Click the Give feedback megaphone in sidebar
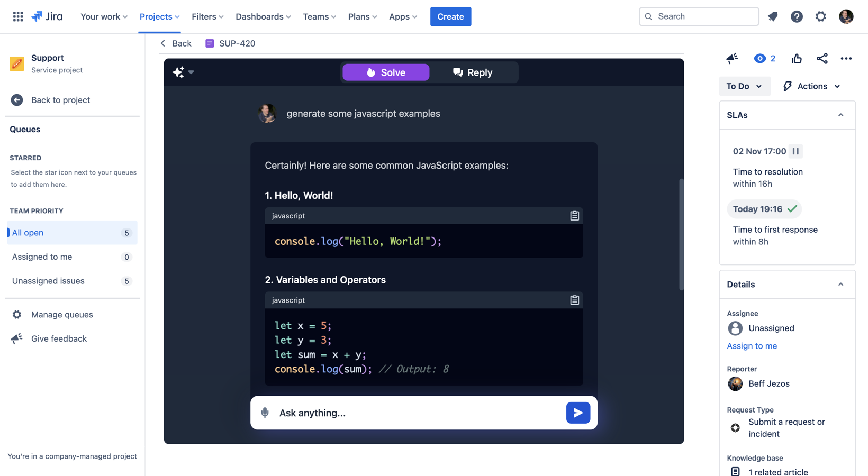Screen dimensions: 868x476 (17, 338)
